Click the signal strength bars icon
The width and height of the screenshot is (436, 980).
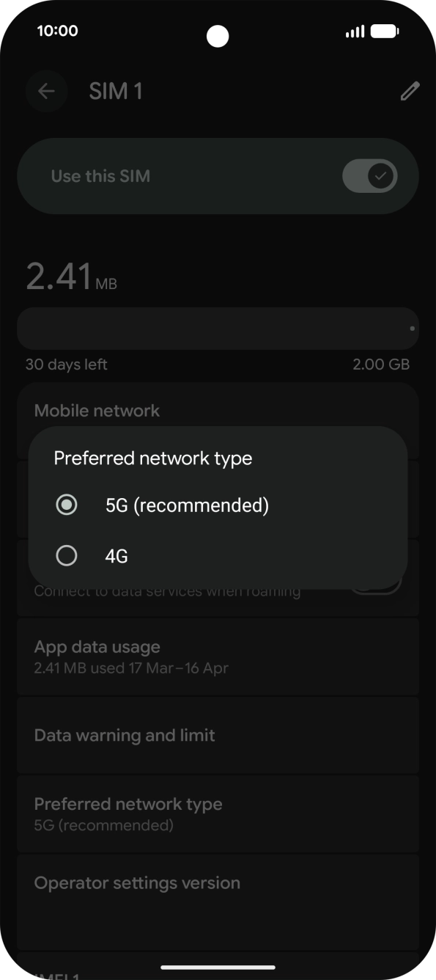pyautogui.click(x=354, y=31)
